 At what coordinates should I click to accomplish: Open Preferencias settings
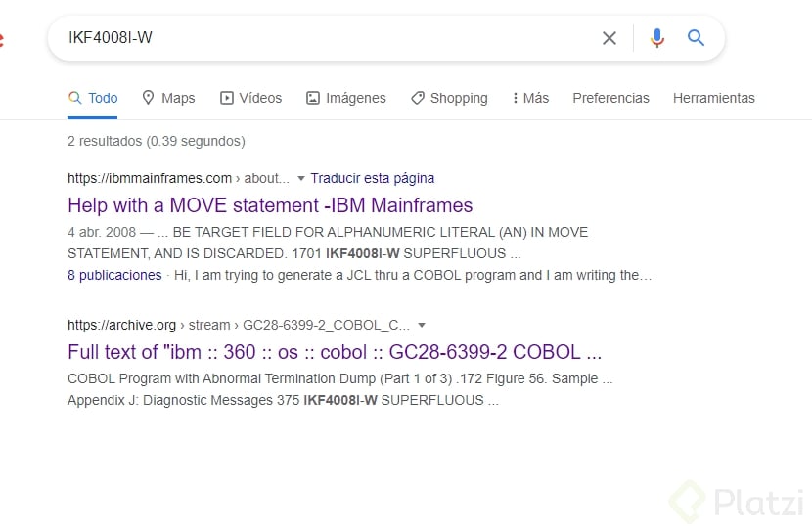tap(610, 98)
